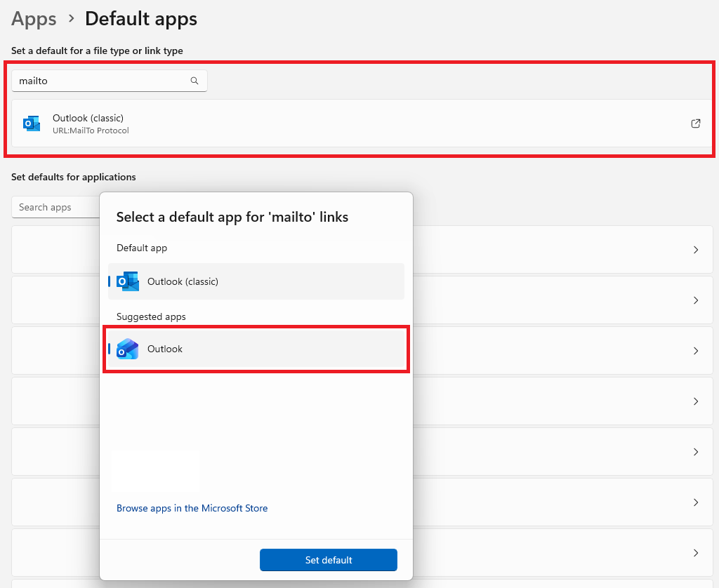The height and width of the screenshot is (588, 719).
Task: Click the search magnifier icon beside mailto
Action: [x=194, y=81]
